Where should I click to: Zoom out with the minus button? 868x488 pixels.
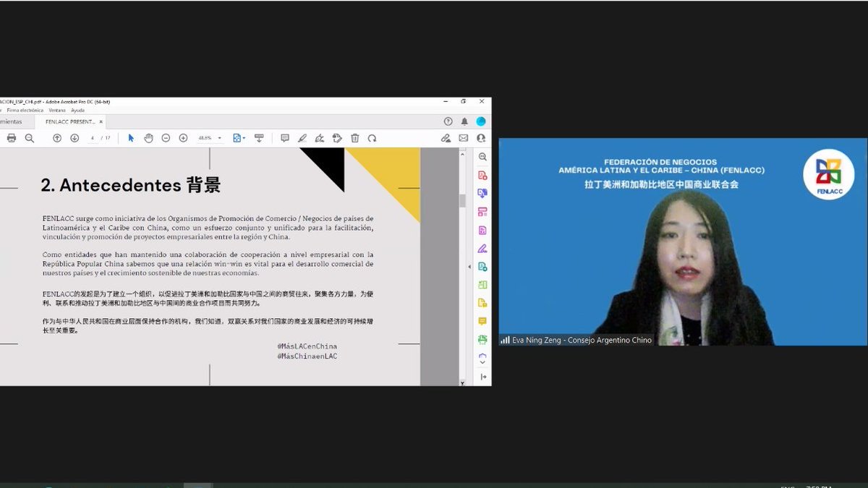pos(166,138)
